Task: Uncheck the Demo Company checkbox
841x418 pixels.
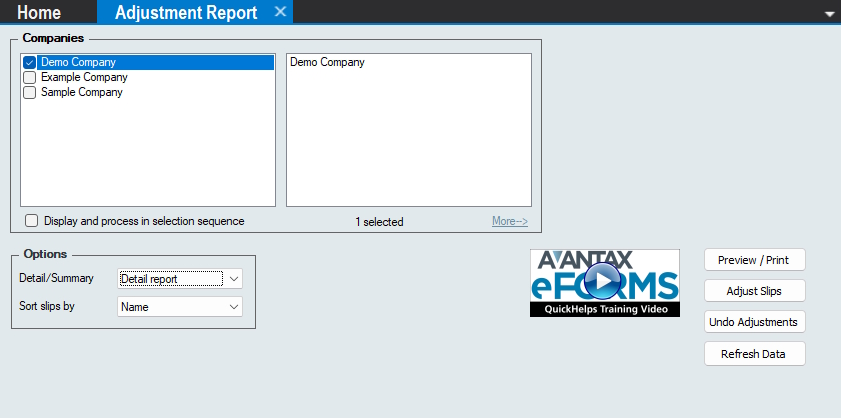Action: 30,62
